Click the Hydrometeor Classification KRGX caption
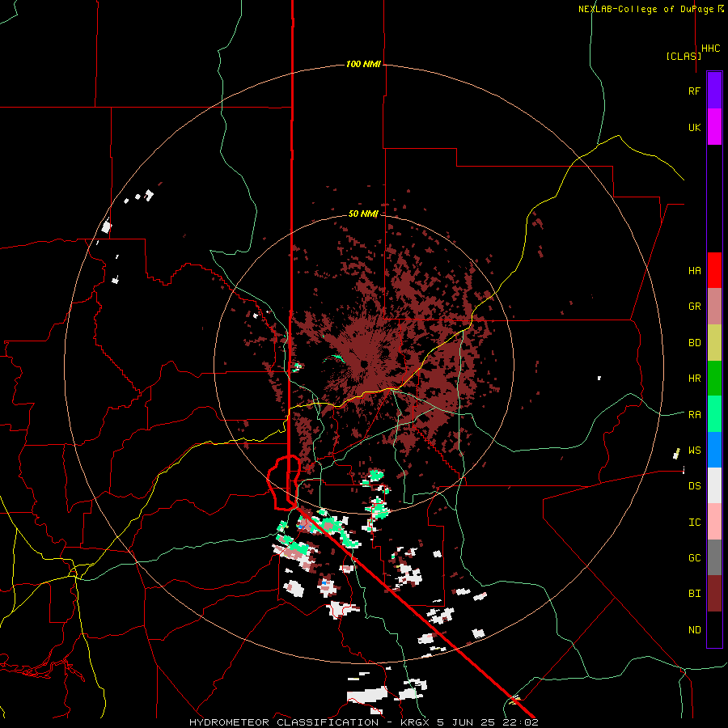 (x=364, y=722)
